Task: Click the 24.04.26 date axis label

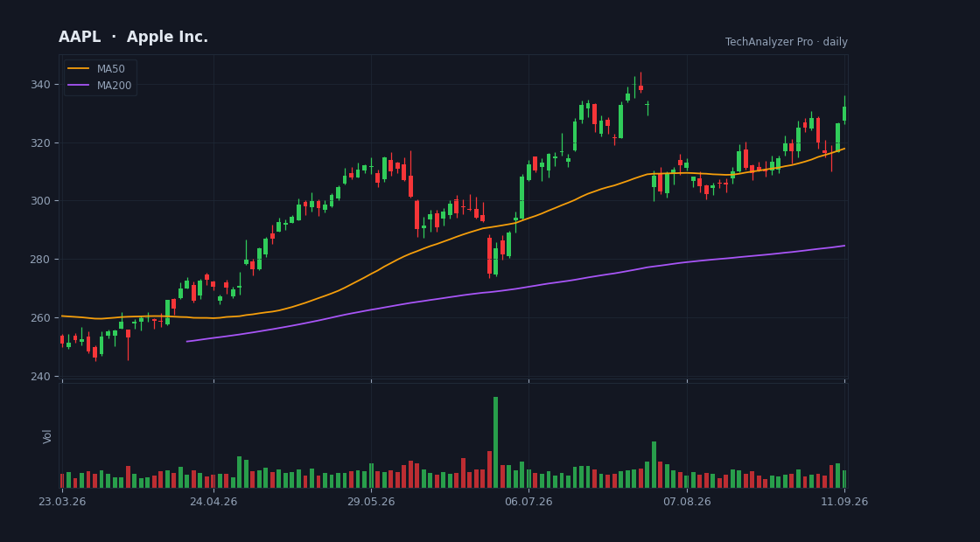Action: [213, 502]
